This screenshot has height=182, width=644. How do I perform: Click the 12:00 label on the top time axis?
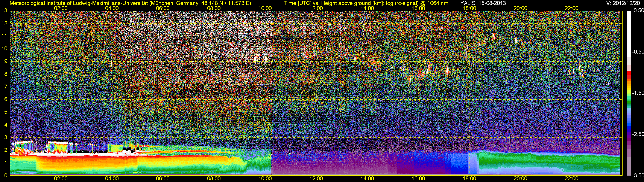[x=316, y=8]
